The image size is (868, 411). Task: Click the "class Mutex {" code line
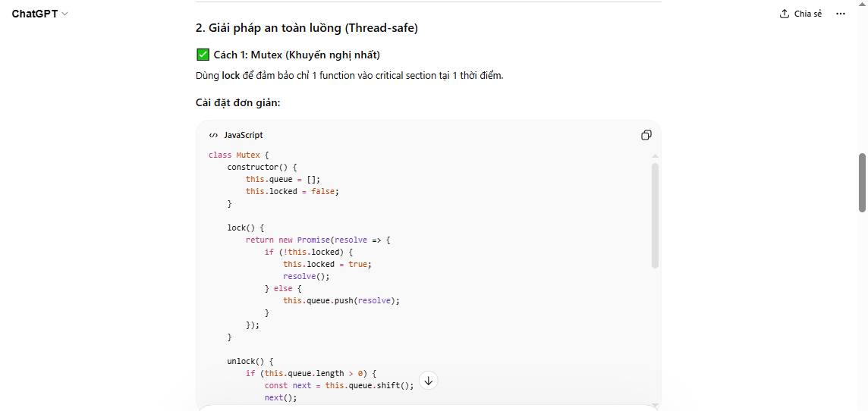tap(238, 155)
